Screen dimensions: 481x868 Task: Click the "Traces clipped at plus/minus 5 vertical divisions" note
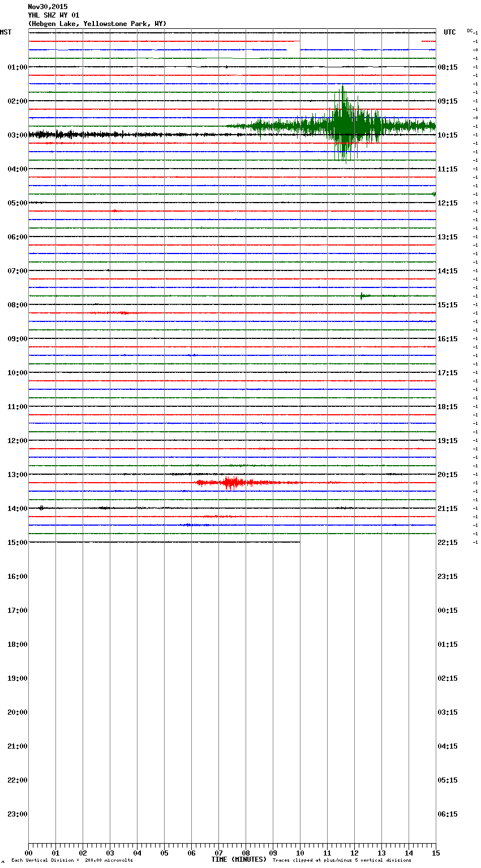click(x=342, y=861)
